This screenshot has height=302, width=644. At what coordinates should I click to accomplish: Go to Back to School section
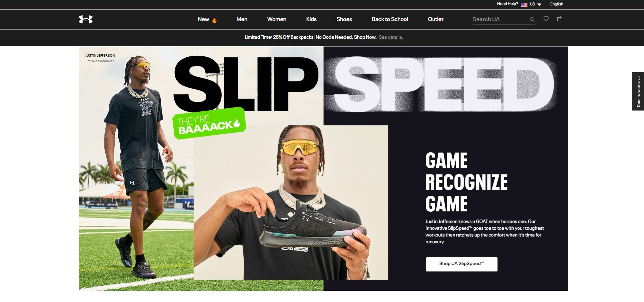tap(390, 19)
